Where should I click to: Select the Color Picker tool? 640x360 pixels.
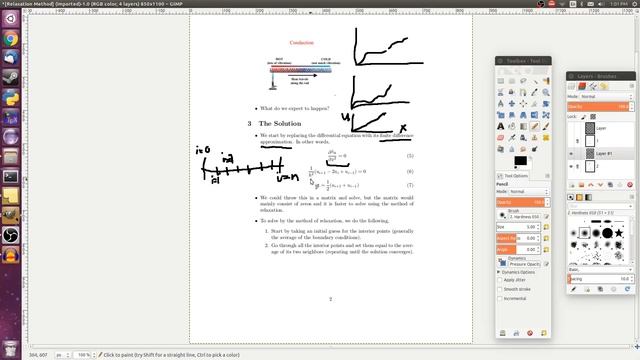(535, 92)
